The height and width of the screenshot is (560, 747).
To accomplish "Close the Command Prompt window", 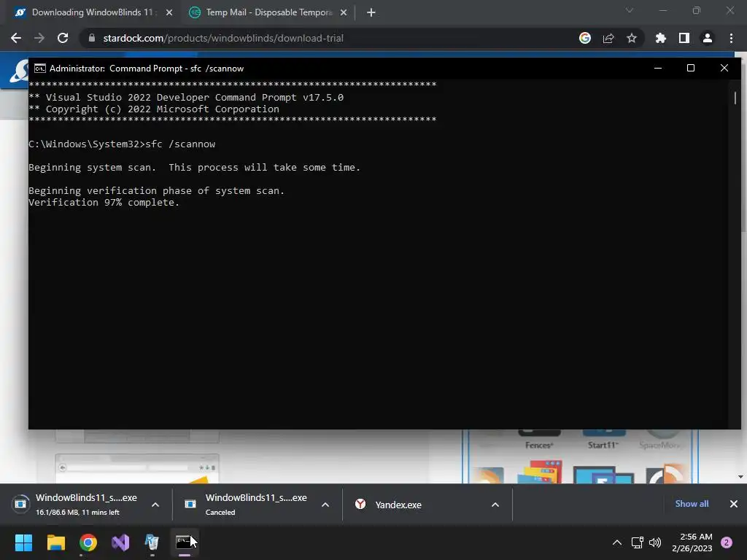I will point(724,68).
